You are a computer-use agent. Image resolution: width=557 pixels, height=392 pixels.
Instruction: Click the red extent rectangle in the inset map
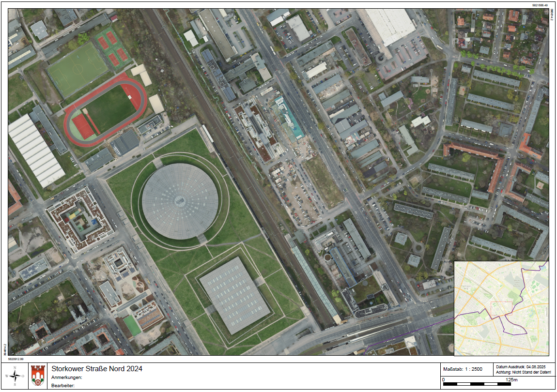pos(501,308)
